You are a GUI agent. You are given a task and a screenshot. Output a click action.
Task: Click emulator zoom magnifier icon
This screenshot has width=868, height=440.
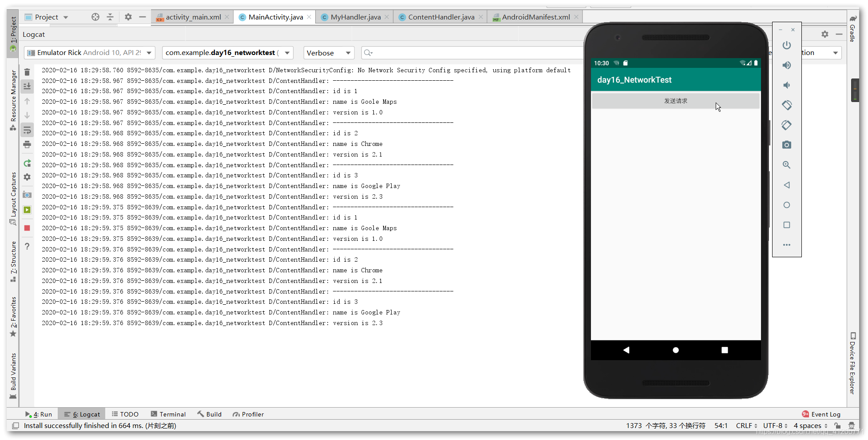pyautogui.click(x=786, y=165)
